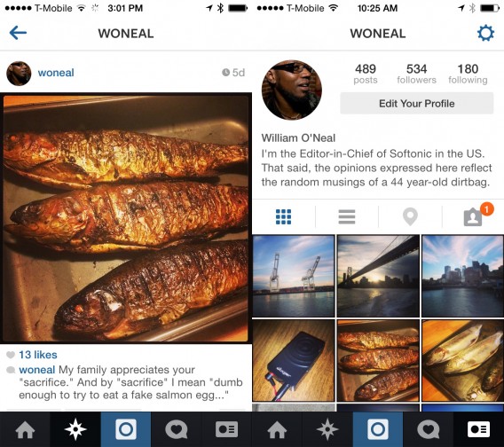The width and height of the screenshot is (504, 447).
Task: Open the woneal username link on post
Action: (56, 73)
